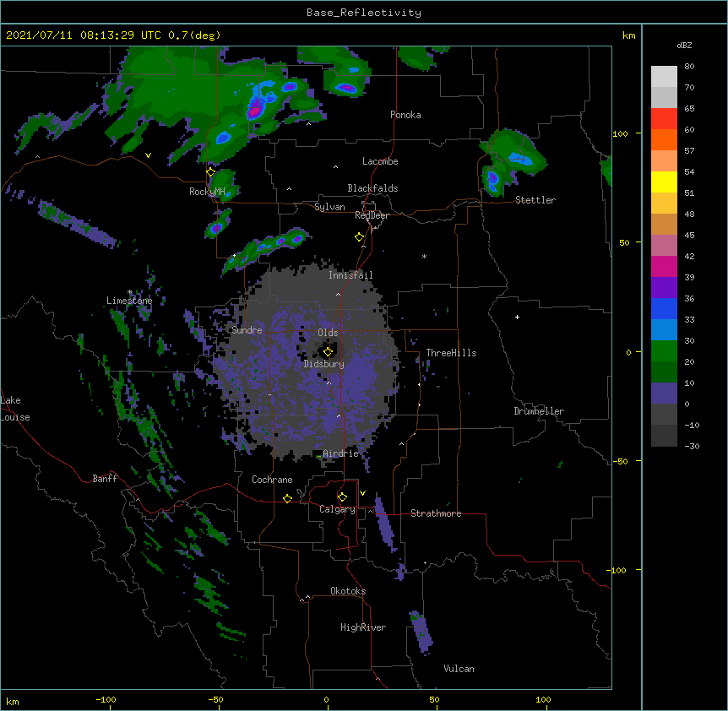Screen dimensions: 728x711
Task: Click the Strathmore label
Action: tap(436, 513)
